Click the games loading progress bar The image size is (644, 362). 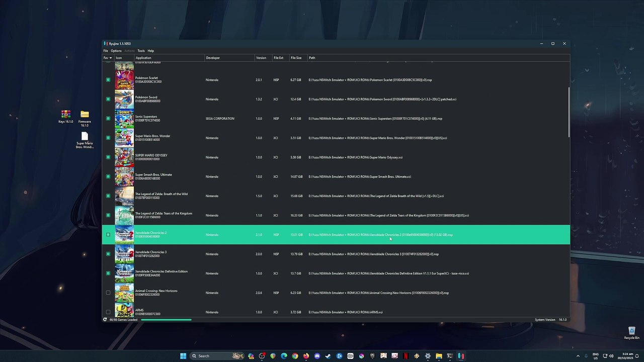(166, 320)
